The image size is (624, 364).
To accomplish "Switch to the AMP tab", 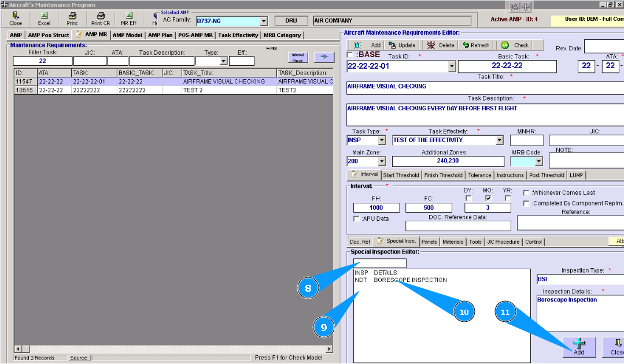I will pos(16,35).
